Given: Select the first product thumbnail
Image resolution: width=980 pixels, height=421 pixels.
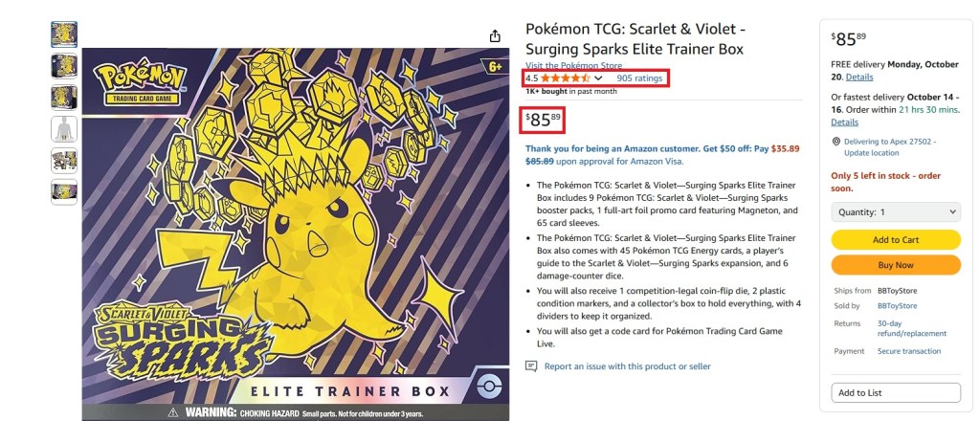Looking at the screenshot, I should pos(64,33).
